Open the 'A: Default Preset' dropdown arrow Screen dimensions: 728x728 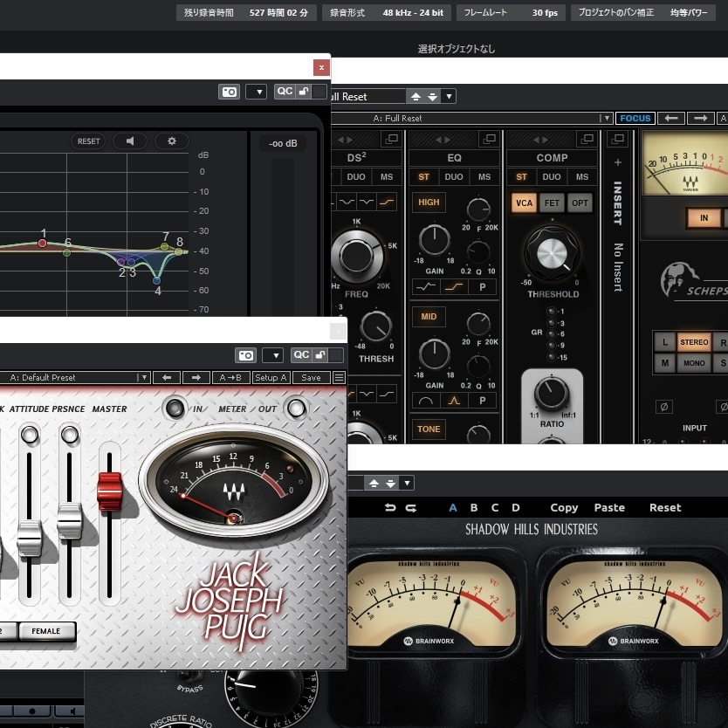[x=144, y=377]
